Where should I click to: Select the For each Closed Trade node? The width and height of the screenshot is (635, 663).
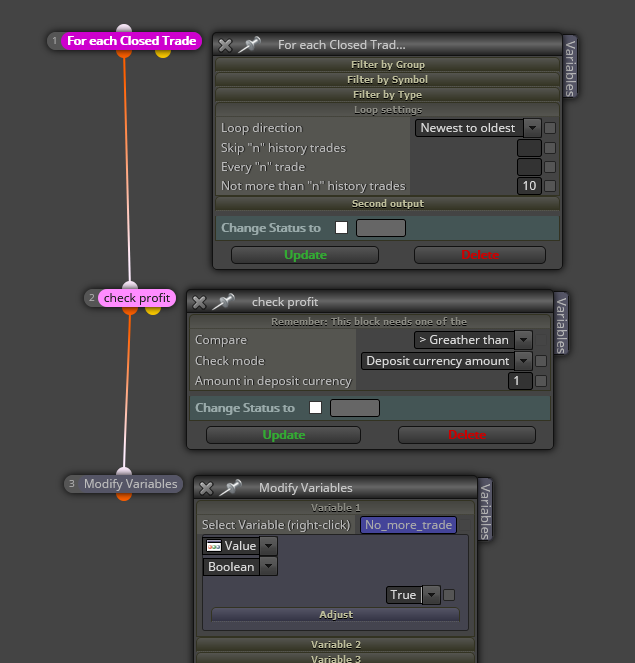[x=131, y=41]
